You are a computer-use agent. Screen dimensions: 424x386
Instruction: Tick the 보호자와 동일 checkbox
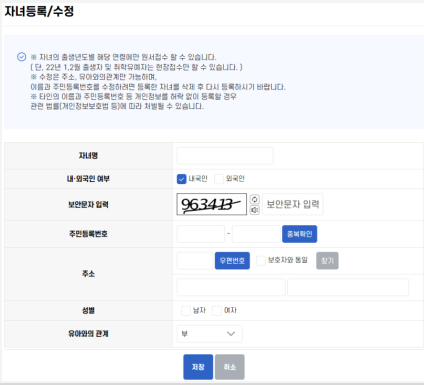point(261,261)
